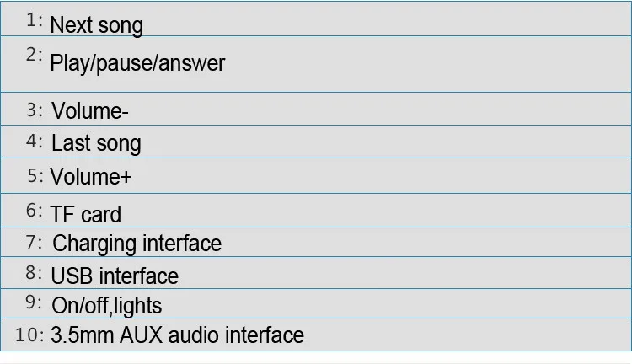Click the number 3 row marker

coord(35,110)
